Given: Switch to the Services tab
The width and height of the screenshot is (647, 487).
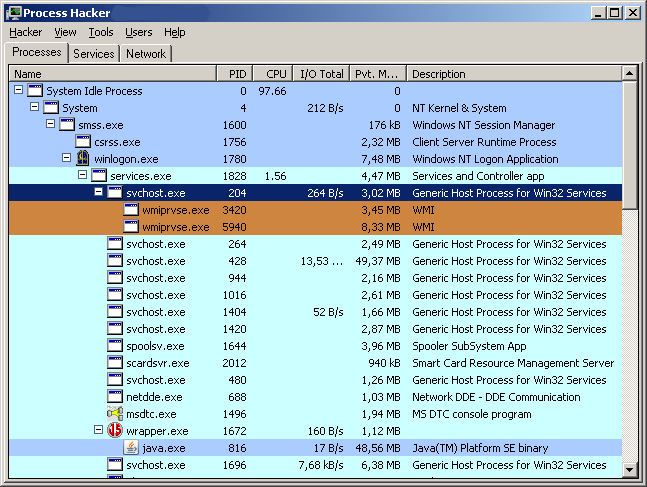Looking at the screenshot, I should point(94,54).
